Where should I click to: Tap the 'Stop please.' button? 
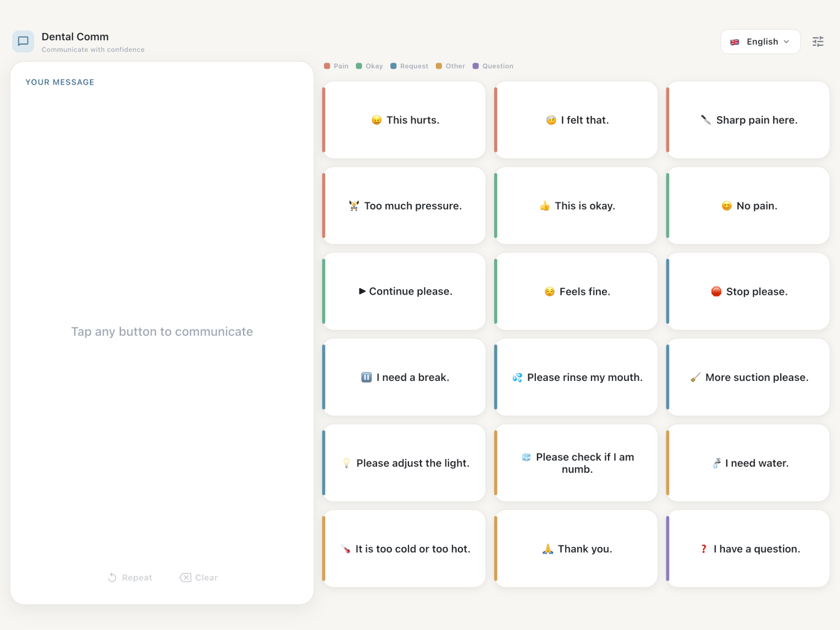click(748, 291)
